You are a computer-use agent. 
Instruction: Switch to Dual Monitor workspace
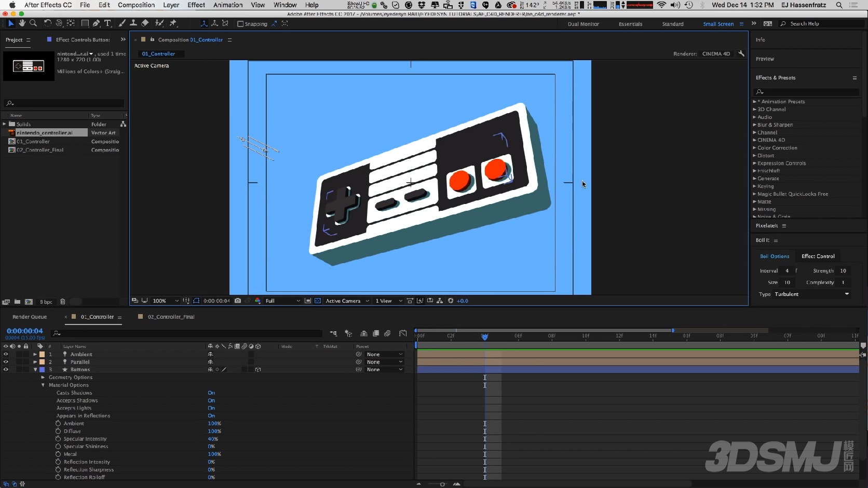pos(583,24)
